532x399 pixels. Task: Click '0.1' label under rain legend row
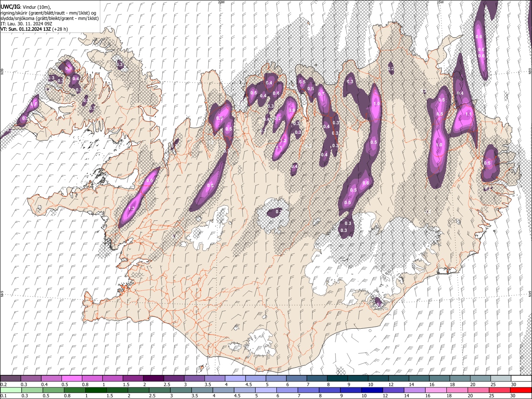tap(4, 396)
